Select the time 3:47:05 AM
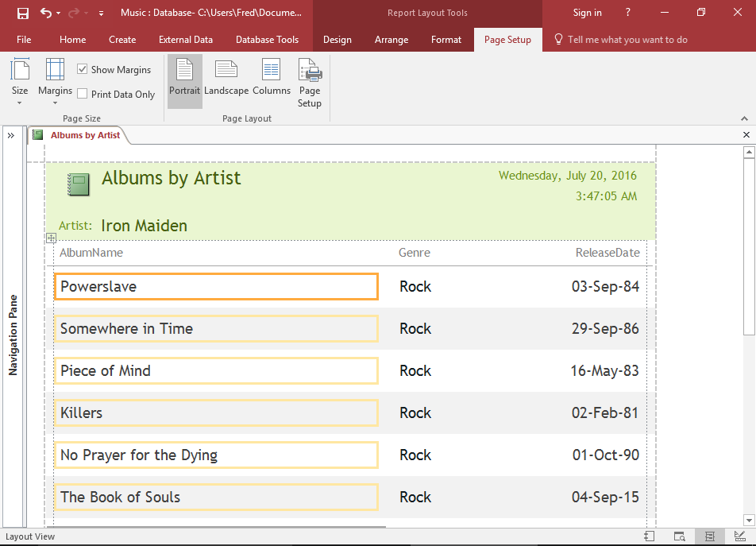Viewport: 756px width, 546px height. pyautogui.click(x=606, y=196)
